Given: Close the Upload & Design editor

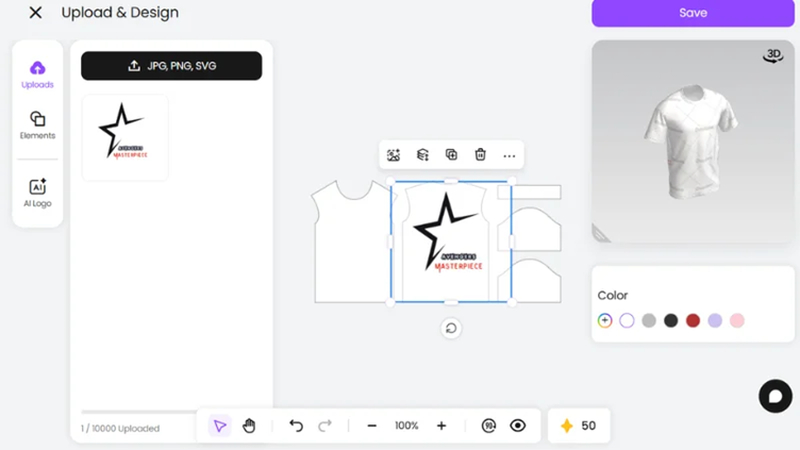Looking at the screenshot, I should [35, 13].
